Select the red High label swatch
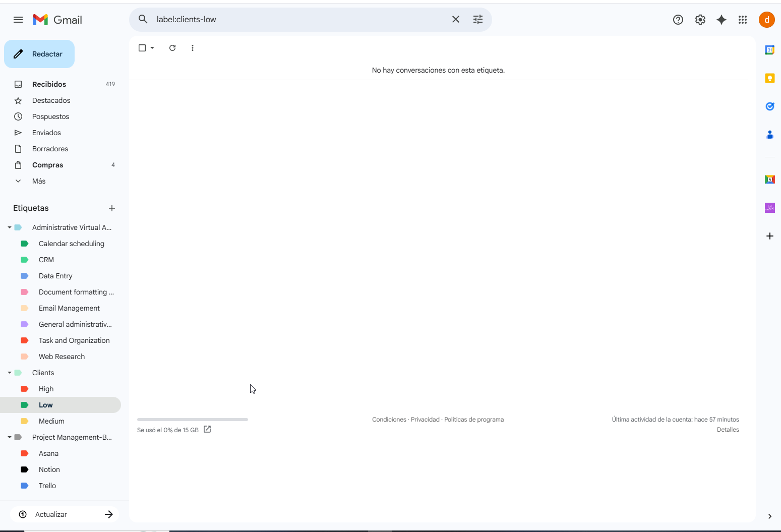 coord(24,389)
